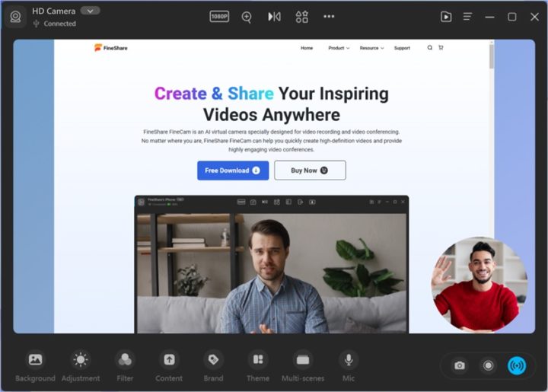Viewport: 548px width, 392px height.
Task: Toggle the virtual camera broadcast button
Action: (x=517, y=365)
